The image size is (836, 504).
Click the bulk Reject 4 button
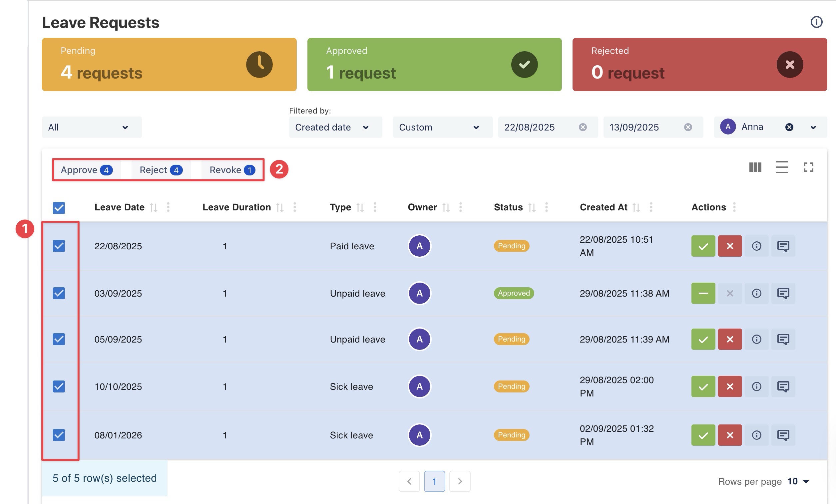pos(161,170)
